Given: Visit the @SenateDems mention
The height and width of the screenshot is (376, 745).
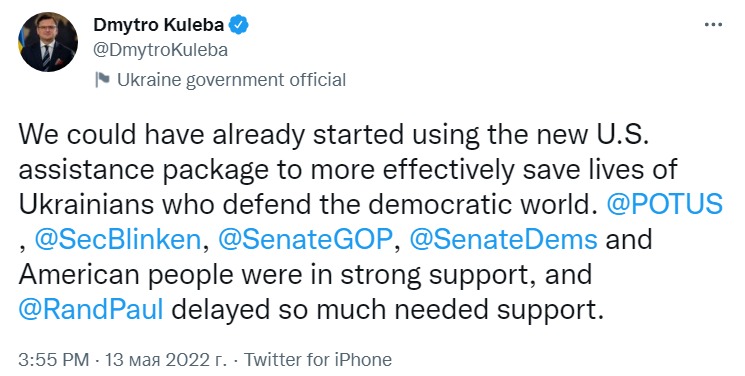Looking at the screenshot, I should 503,239.
